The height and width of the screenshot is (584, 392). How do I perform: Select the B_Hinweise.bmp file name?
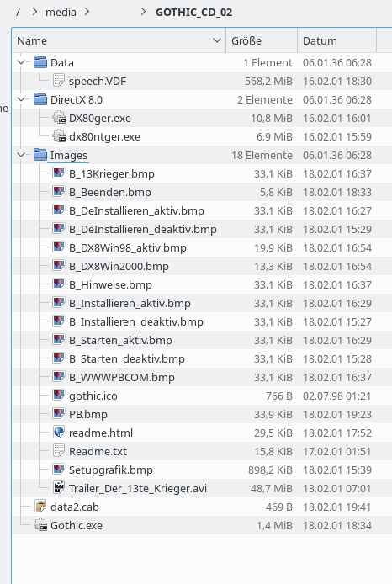[x=110, y=285]
